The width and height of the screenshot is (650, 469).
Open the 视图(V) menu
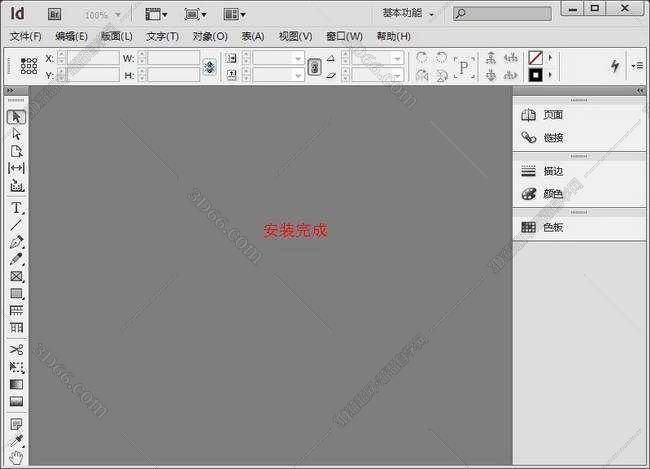[295, 36]
